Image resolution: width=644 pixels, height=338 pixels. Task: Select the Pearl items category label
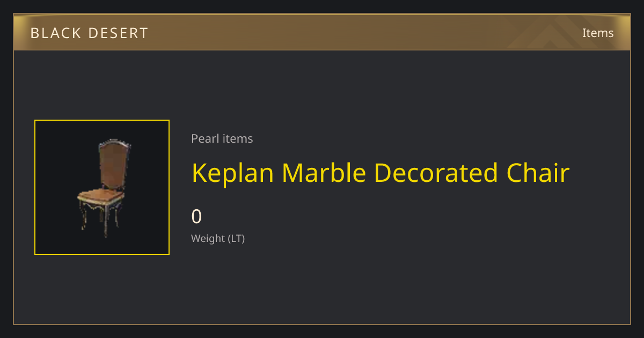point(222,138)
